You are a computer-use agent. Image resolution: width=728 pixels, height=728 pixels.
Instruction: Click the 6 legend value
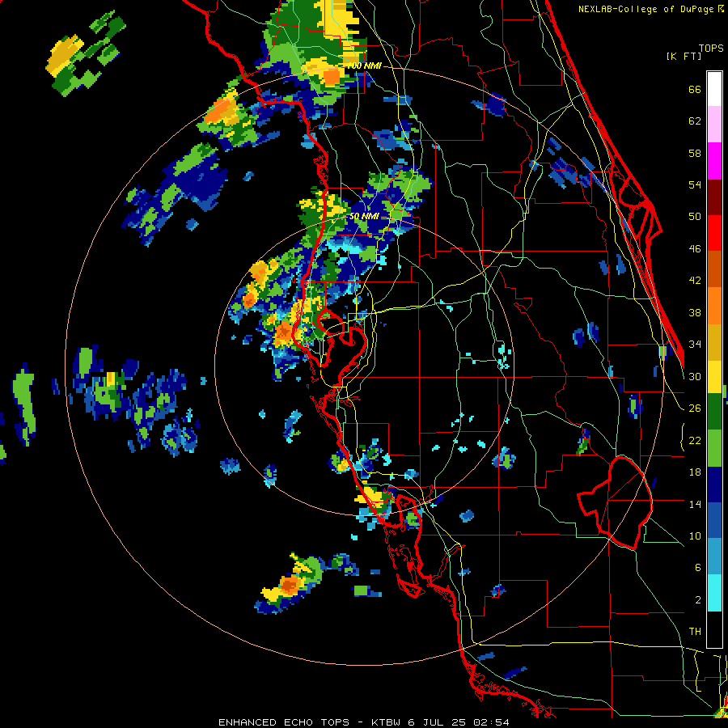pyautogui.click(x=697, y=567)
